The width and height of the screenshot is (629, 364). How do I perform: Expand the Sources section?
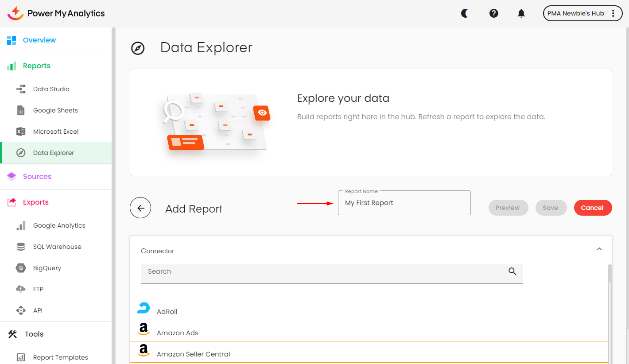tap(37, 176)
